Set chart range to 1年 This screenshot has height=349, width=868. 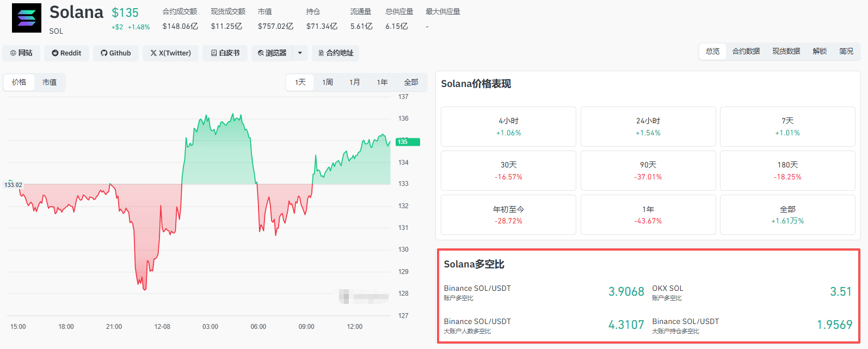(383, 82)
